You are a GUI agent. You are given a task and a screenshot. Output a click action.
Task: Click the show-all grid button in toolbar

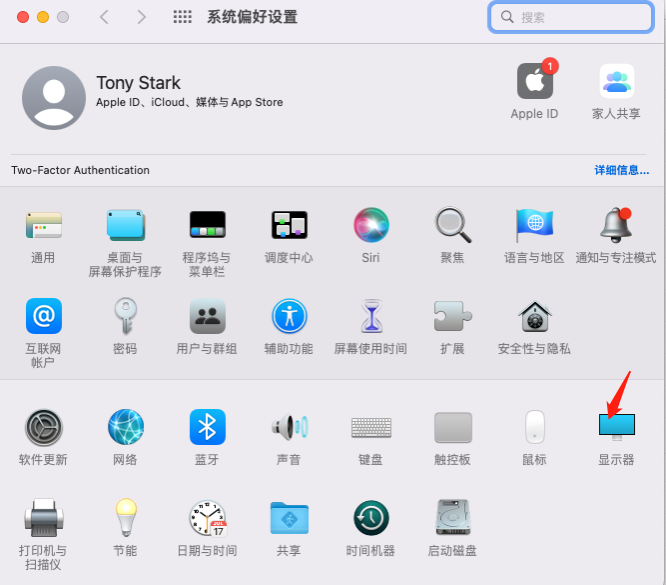(x=182, y=17)
